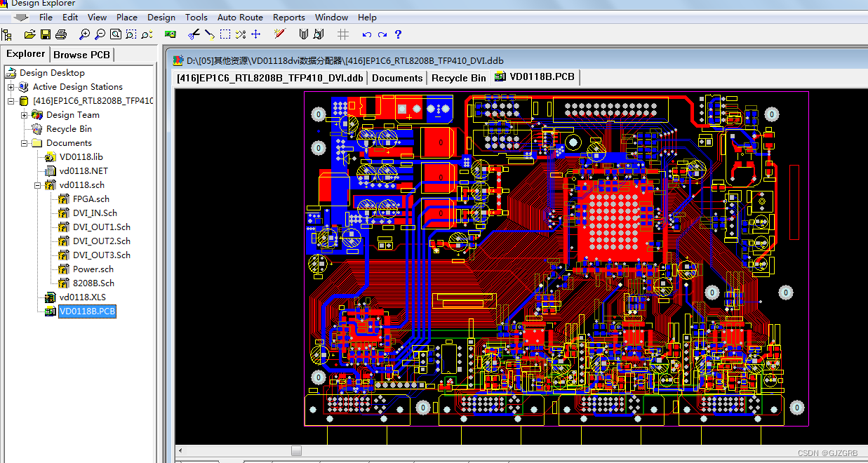Open Help using the question mark icon

coord(397,34)
